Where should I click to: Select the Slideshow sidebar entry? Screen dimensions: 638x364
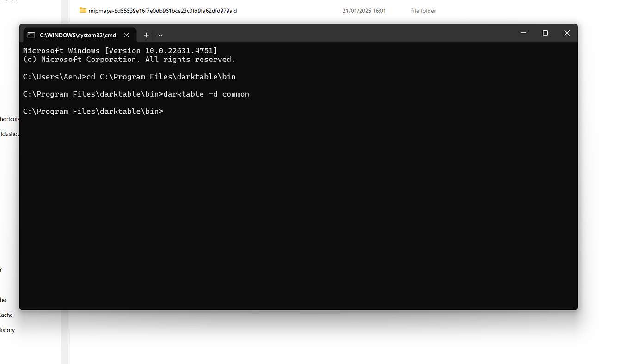point(10,134)
